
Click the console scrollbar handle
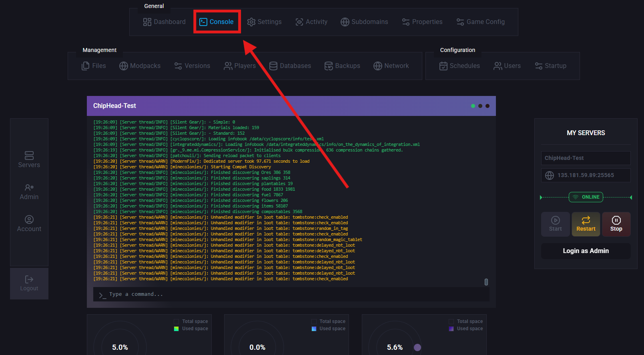pyautogui.click(x=486, y=282)
